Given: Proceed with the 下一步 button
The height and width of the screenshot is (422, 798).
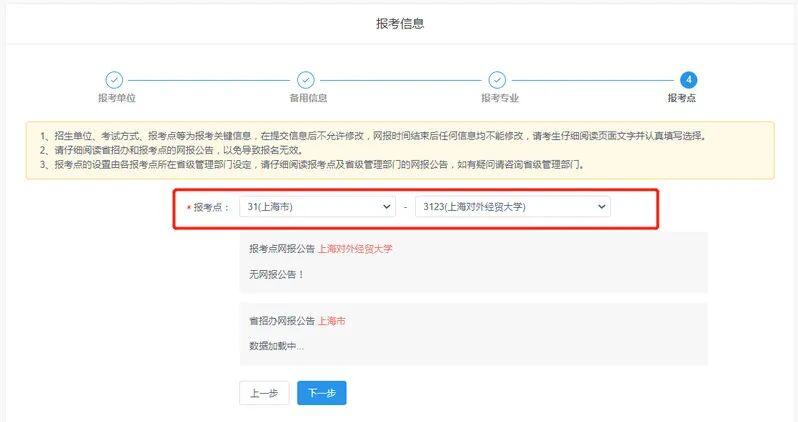Looking at the screenshot, I should [x=322, y=393].
